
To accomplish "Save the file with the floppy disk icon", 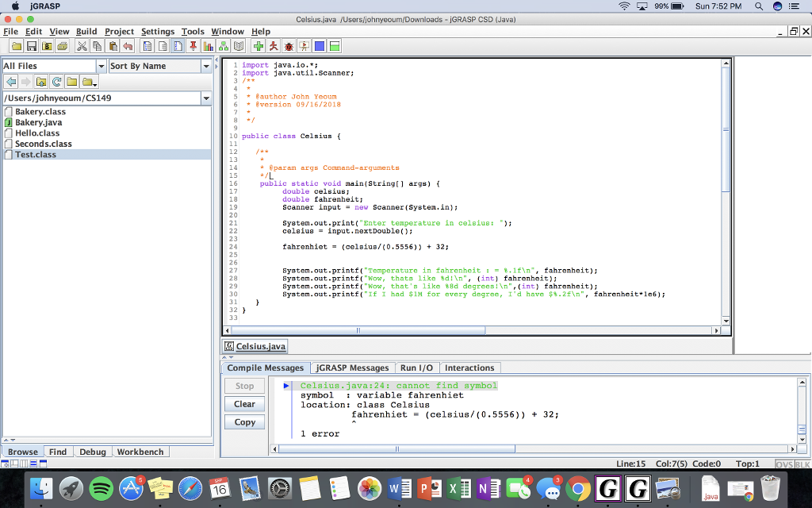I will click(x=31, y=45).
